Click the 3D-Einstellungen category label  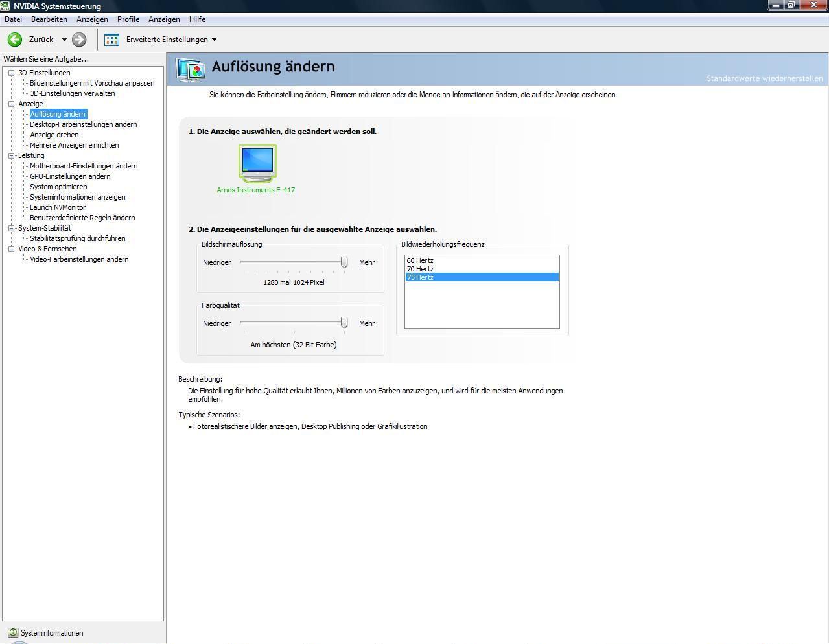(44, 73)
